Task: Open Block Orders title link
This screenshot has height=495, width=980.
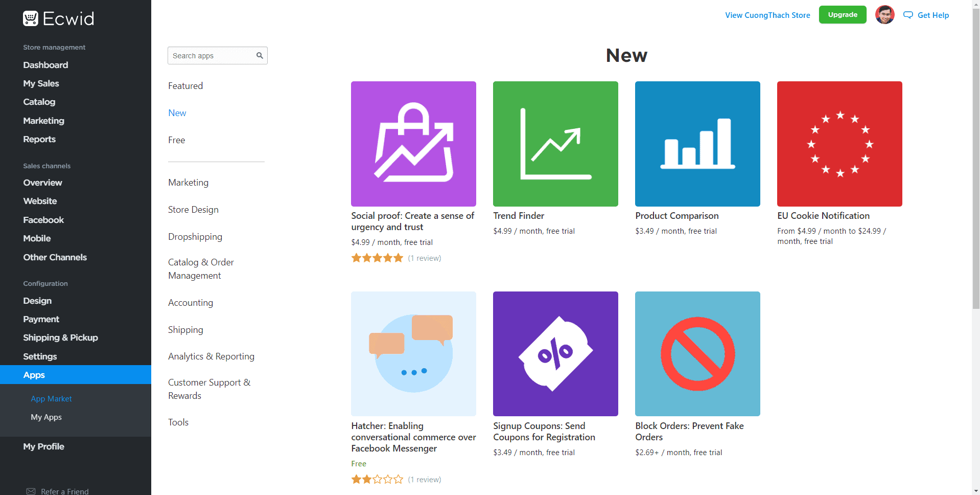Action: [689, 432]
